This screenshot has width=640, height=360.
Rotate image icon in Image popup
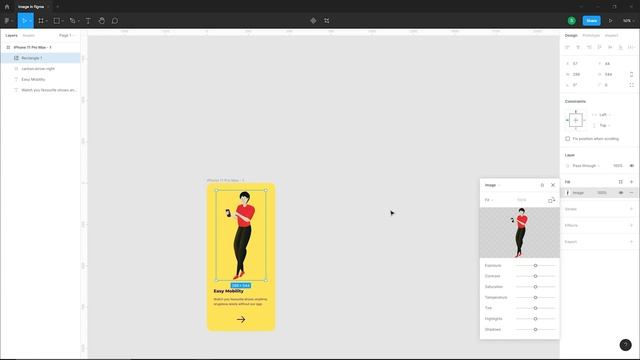click(x=551, y=200)
